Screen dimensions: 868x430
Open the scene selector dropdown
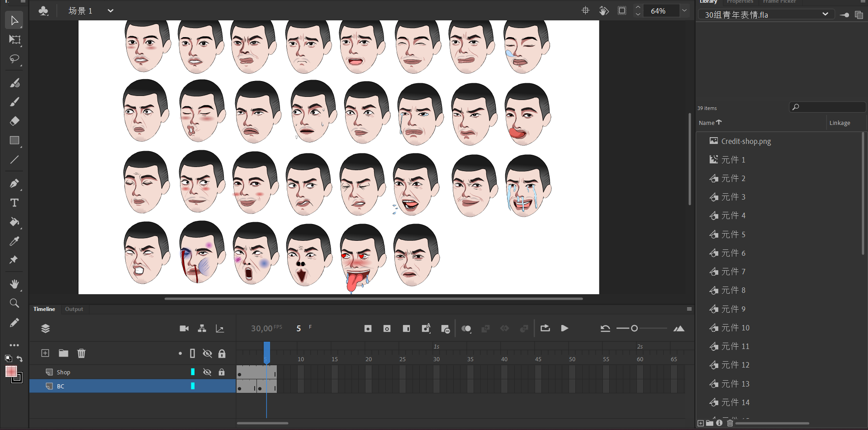coord(110,11)
